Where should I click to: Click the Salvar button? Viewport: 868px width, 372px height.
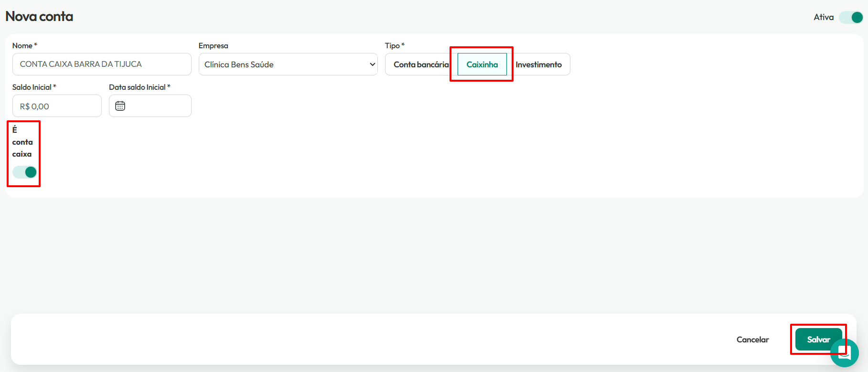click(818, 340)
